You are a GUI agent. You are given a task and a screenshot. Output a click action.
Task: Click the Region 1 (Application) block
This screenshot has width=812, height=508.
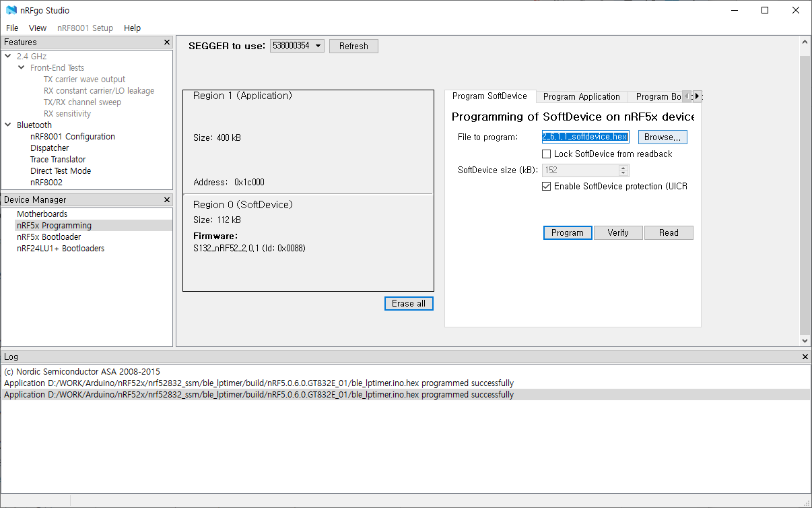tap(308, 142)
